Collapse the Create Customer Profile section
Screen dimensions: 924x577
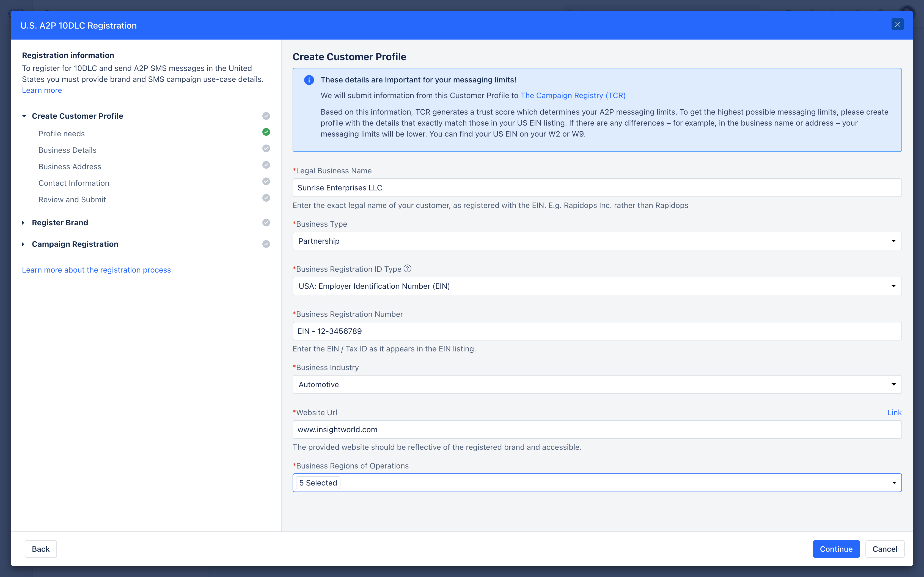pyautogui.click(x=24, y=116)
